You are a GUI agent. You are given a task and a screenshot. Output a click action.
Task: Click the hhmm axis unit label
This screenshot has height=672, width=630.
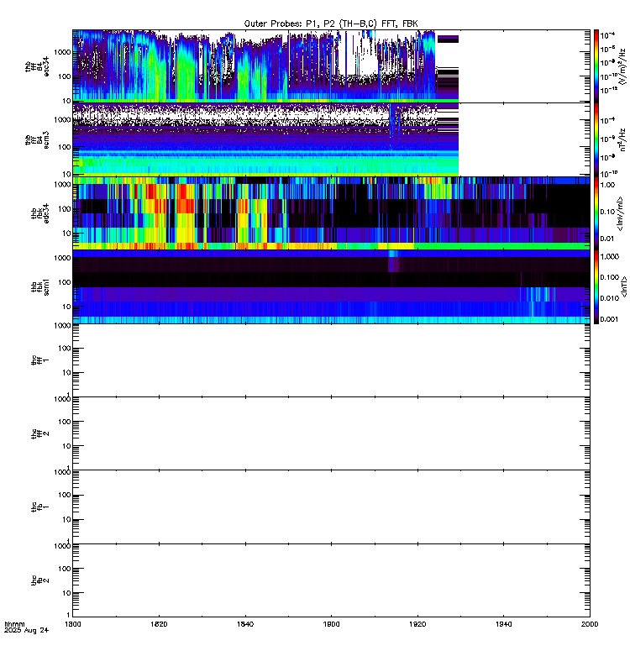click(x=14, y=624)
